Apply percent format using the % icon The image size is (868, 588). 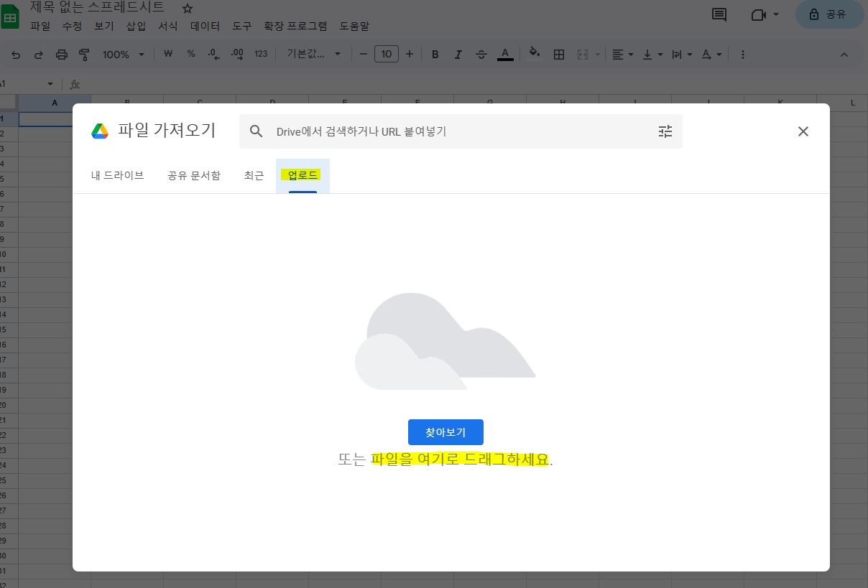pos(190,54)
